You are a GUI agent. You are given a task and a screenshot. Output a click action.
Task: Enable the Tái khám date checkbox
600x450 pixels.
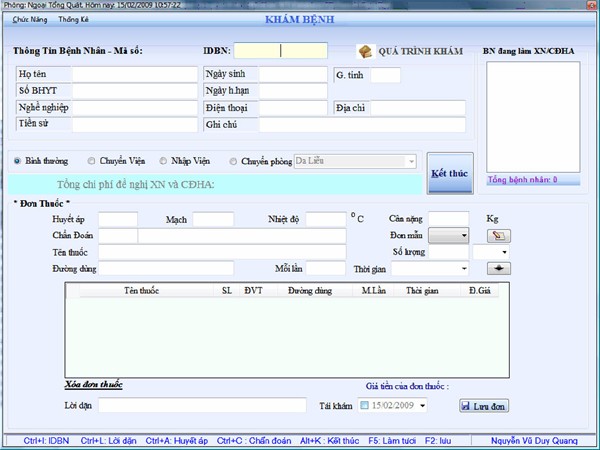(364, 405)
